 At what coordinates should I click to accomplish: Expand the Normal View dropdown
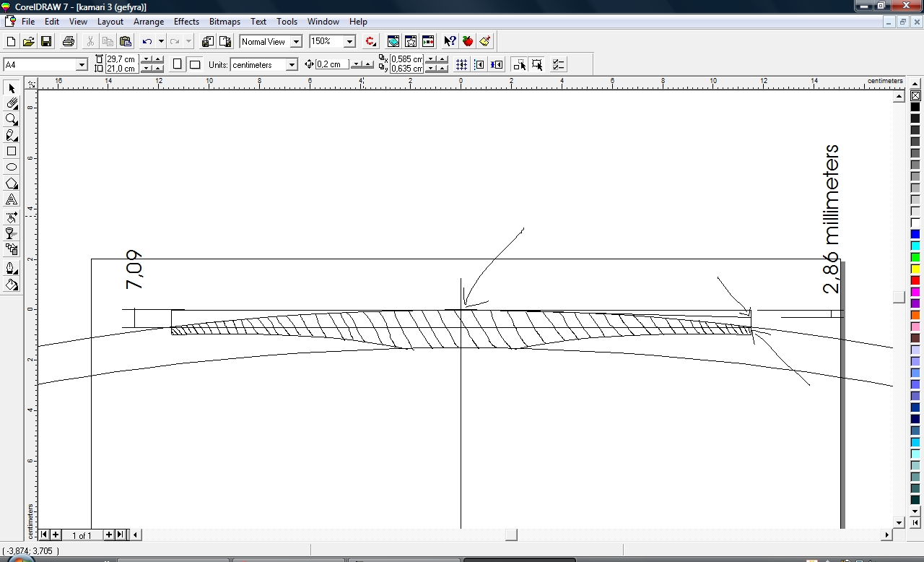(296, 42)
